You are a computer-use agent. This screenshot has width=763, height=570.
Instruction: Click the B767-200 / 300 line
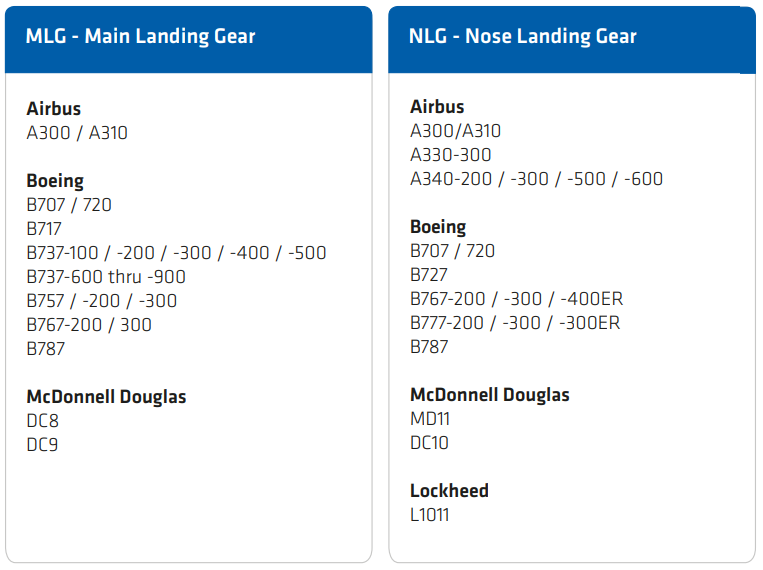click(x=89, y=325)
